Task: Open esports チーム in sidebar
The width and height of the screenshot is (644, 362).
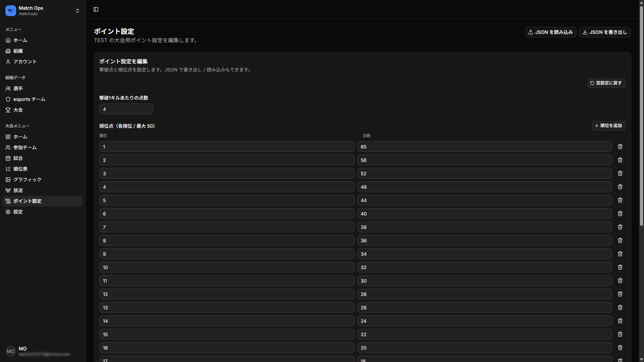Action: coord(43,99)
